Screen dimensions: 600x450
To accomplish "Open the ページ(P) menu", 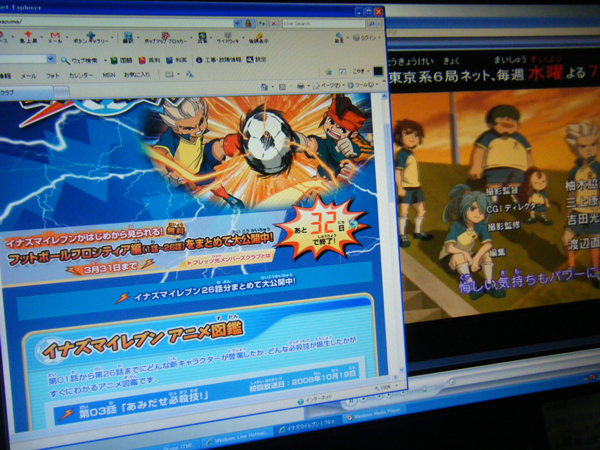I will (x=328, y=85).
